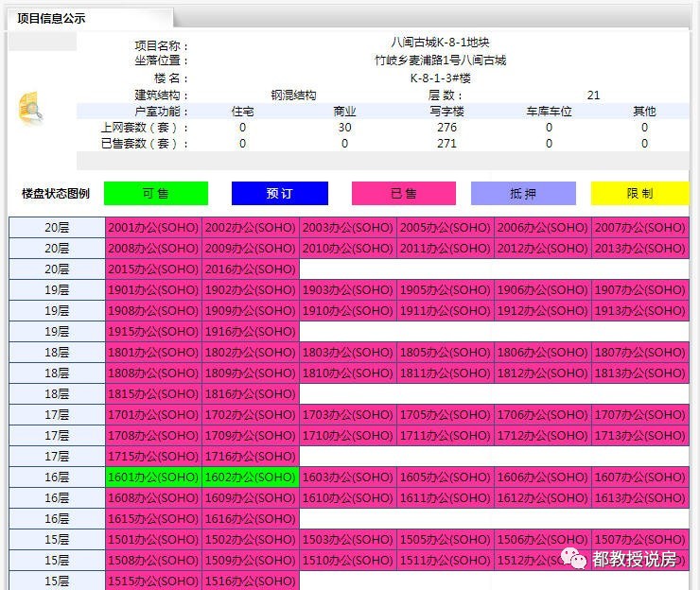Viewport: 700px width, 590px height.
Task: Click the sold count 271
Action: (x=446, y=144)
